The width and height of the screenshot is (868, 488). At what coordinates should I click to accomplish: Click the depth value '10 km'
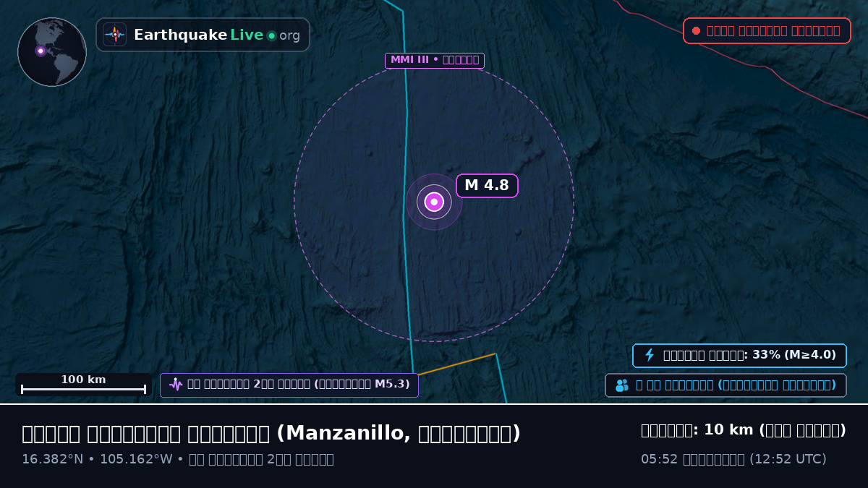(728, 430)
